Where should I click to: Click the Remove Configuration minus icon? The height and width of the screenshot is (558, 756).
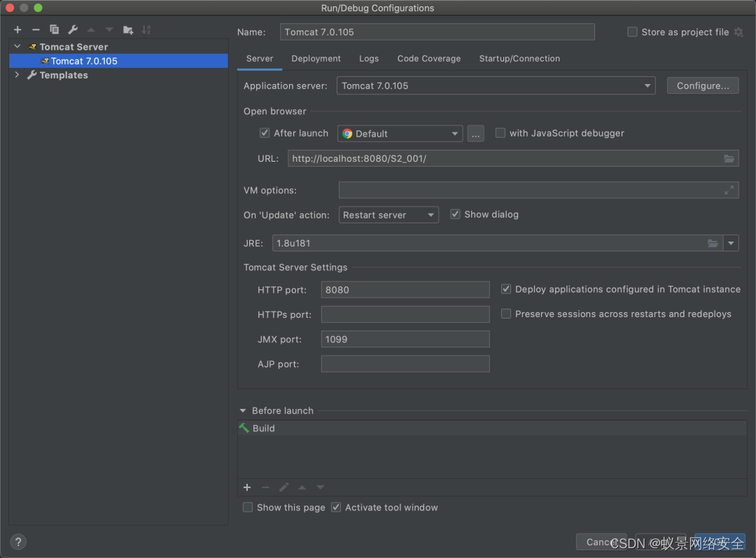pyautogui.click(x=36, y=29)
